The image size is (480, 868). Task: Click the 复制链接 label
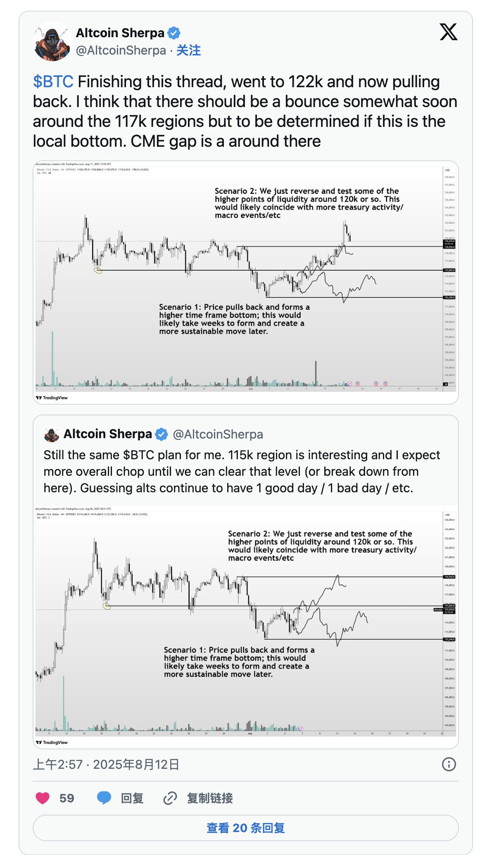coord(210,798)
